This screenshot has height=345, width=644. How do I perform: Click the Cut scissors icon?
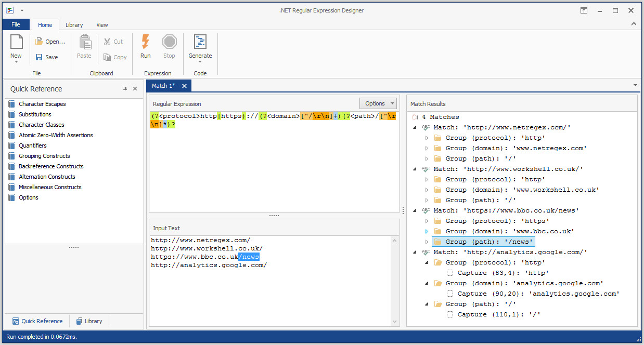(x=107, y=42)
